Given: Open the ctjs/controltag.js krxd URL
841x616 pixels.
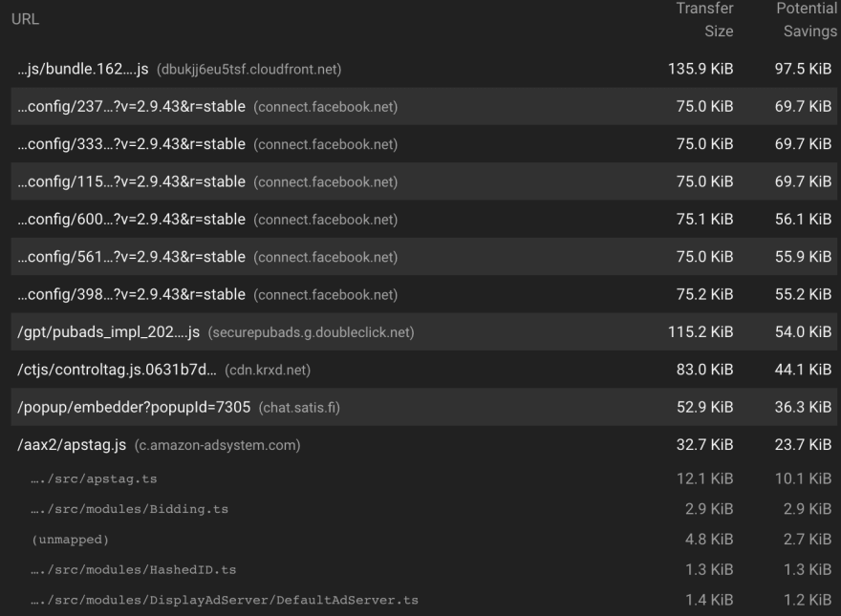Looking at the screenshot, I should point(117,370).
